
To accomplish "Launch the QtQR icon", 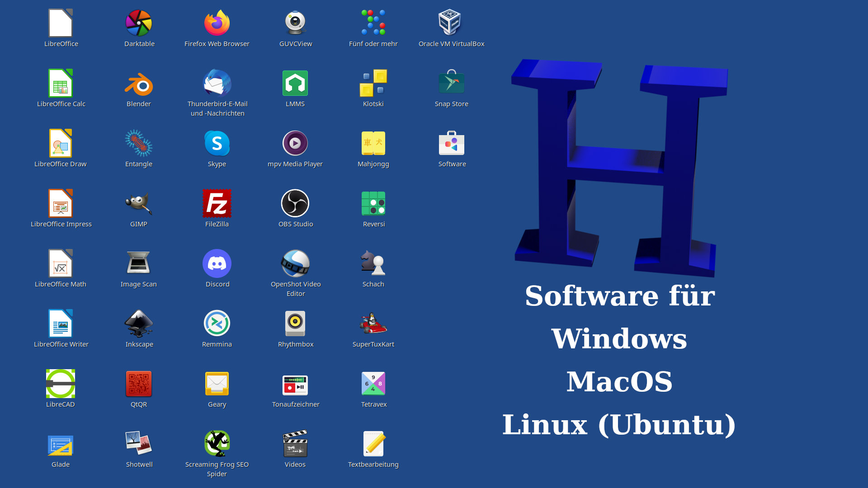I will (139, 384).
